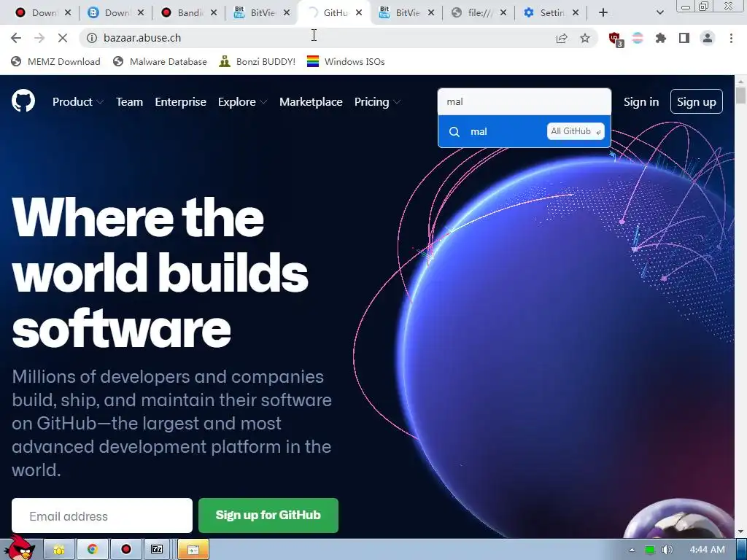Open the GitHub Octocat home logo
This screenshot has width=747, height=560.
click(23, 101)
